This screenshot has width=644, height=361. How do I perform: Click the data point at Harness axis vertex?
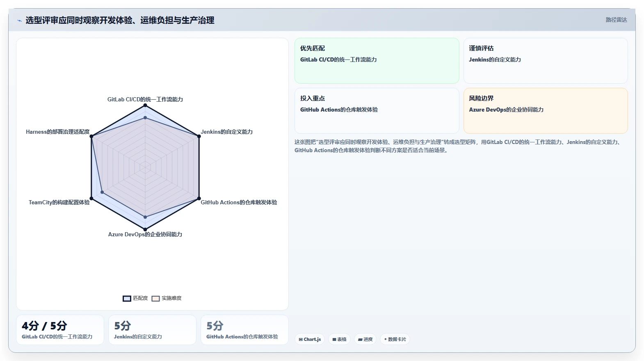pyautogui.click(x=91, y=137)
